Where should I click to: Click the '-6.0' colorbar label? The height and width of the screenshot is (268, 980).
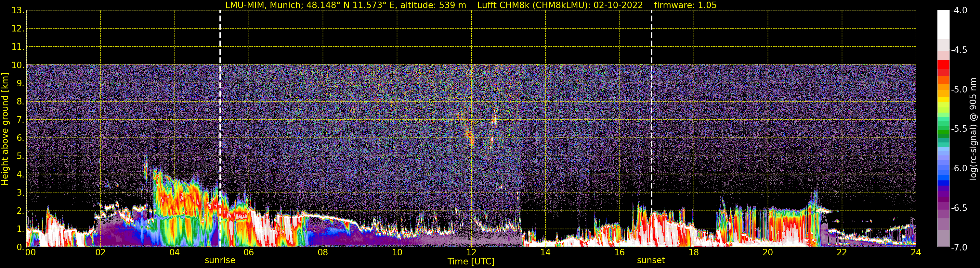(959, 168)
